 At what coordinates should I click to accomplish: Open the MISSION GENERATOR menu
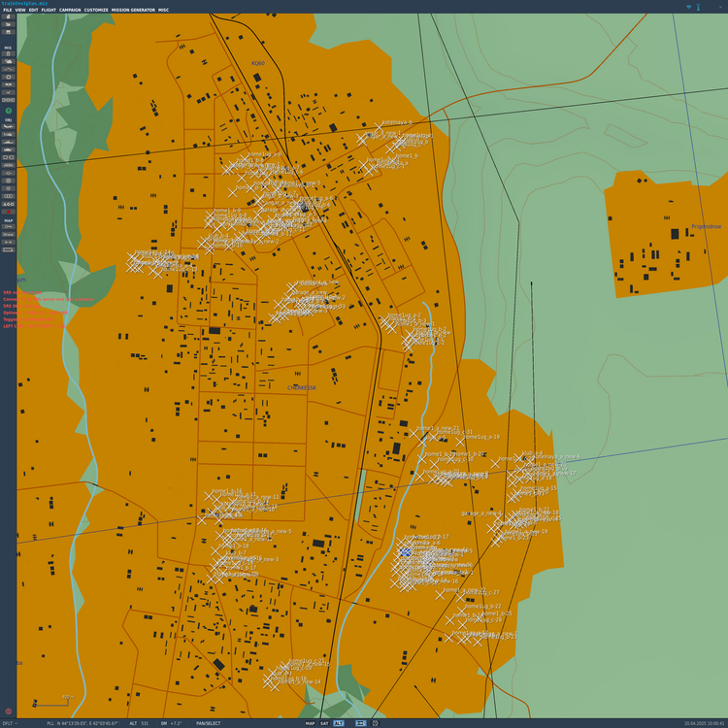133,10
